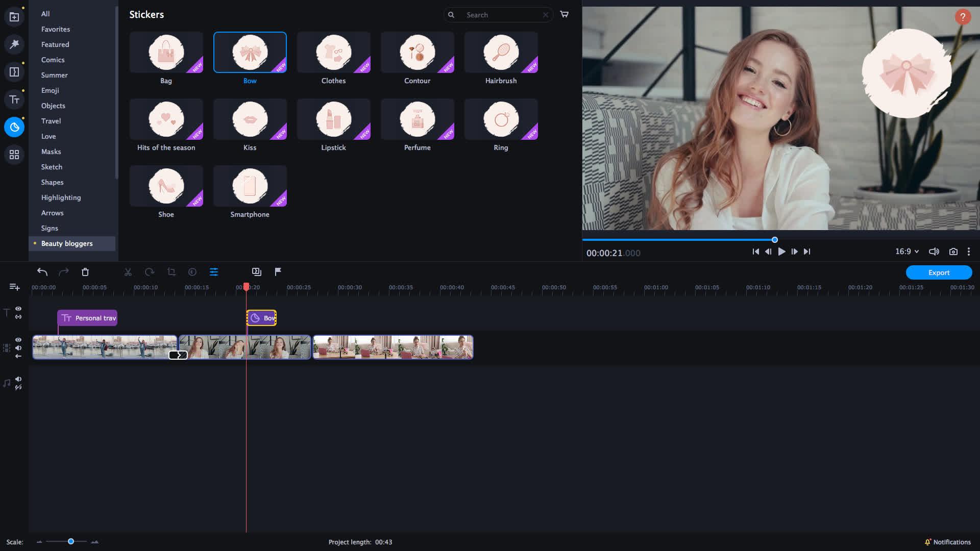Click the Export button
The image size is (980, 551).
point(939,272)
